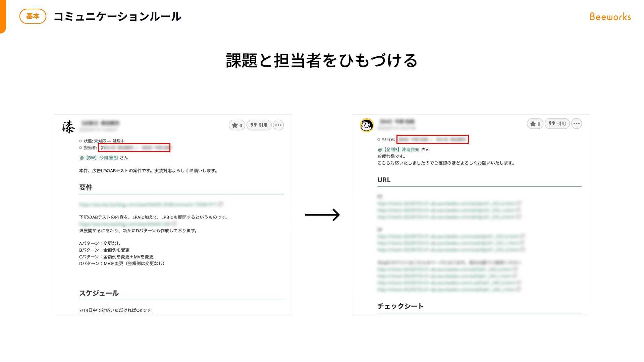The height and width of the screenshot is (362, 644).
Task: Click the Beeworks logo
Action: coord(610,17)
